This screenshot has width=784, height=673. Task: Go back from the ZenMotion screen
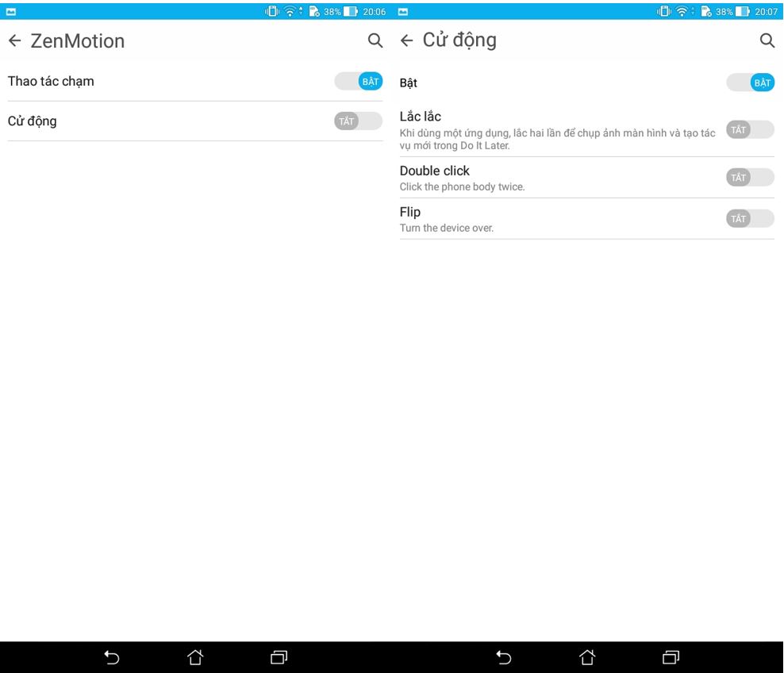(x=15, y=40)
